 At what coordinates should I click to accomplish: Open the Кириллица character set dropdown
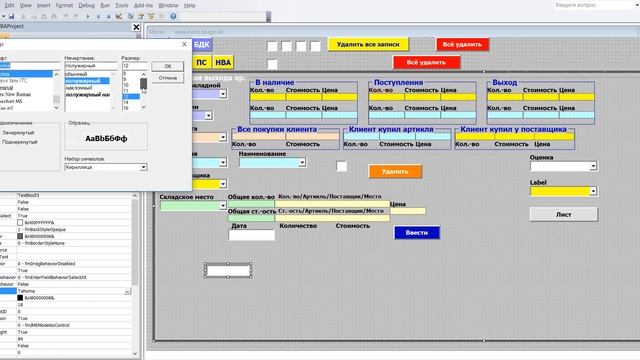coord(143,167)
